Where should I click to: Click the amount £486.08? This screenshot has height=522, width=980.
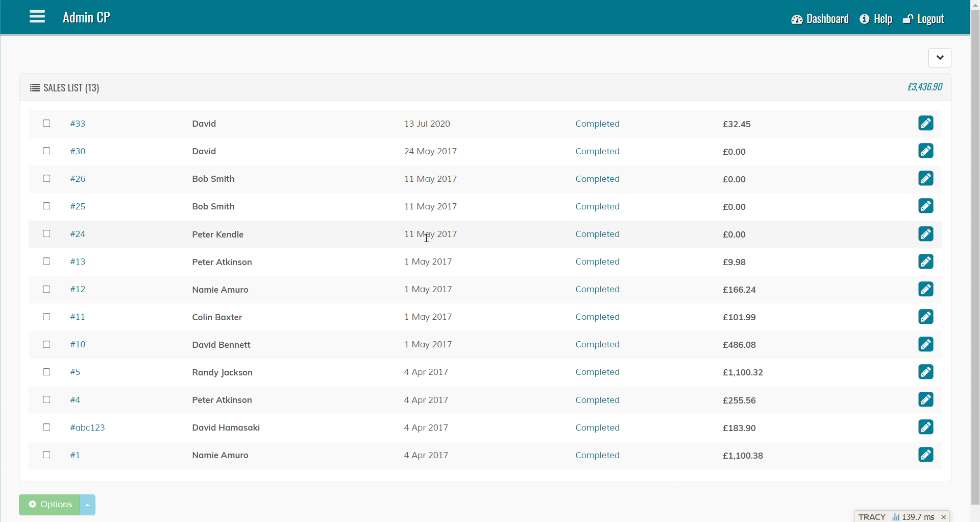click(739, 345)
